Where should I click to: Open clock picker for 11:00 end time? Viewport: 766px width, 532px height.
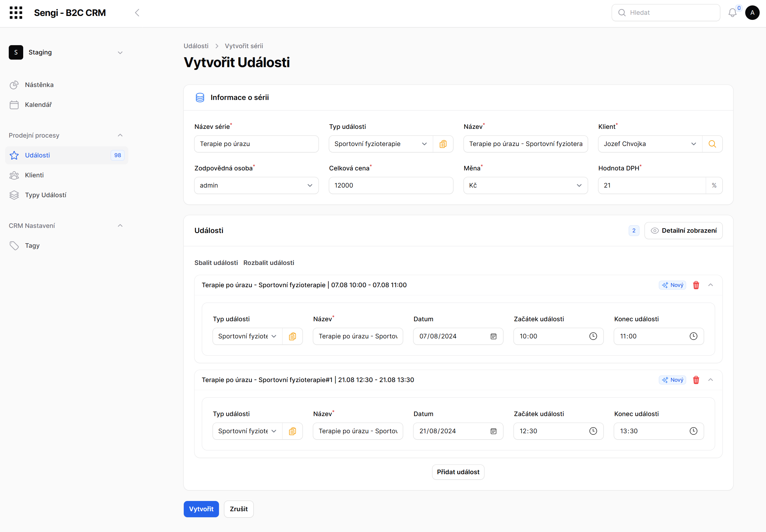click(693, 336)
